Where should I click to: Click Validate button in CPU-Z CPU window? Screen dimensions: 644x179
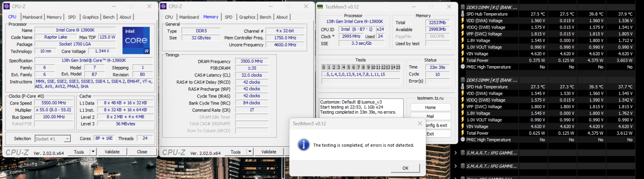coord(112,152)
